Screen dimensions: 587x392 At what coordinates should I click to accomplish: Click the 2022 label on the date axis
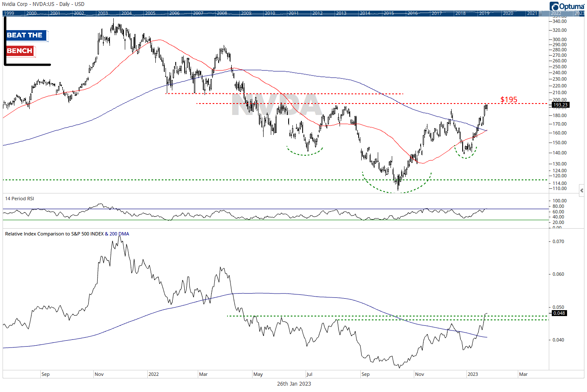pos(153,374)
